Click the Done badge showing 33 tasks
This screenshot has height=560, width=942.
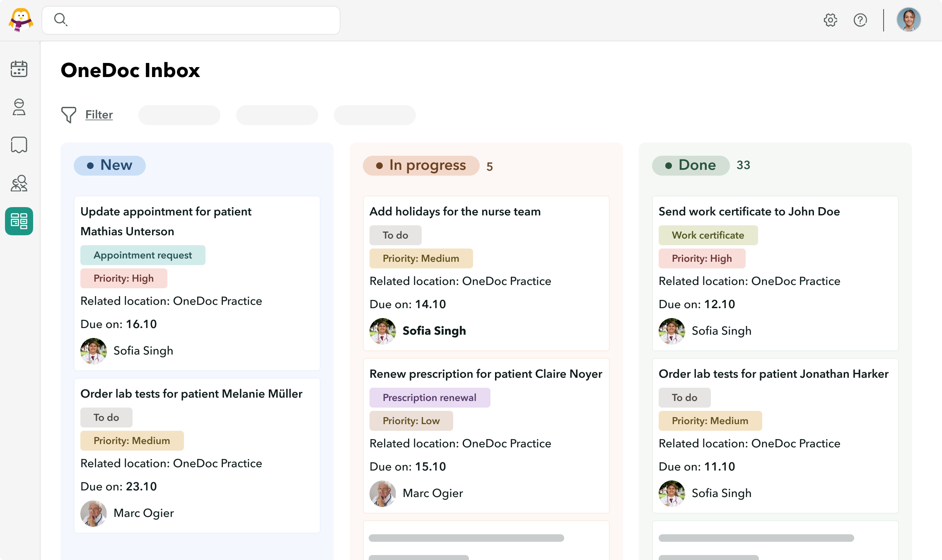coord(690,165)
